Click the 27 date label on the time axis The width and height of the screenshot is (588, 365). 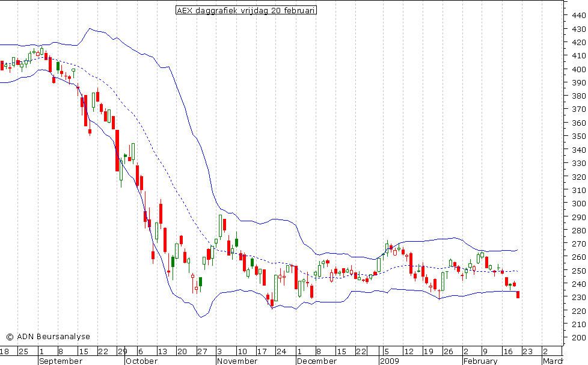(x=202, y=352)
